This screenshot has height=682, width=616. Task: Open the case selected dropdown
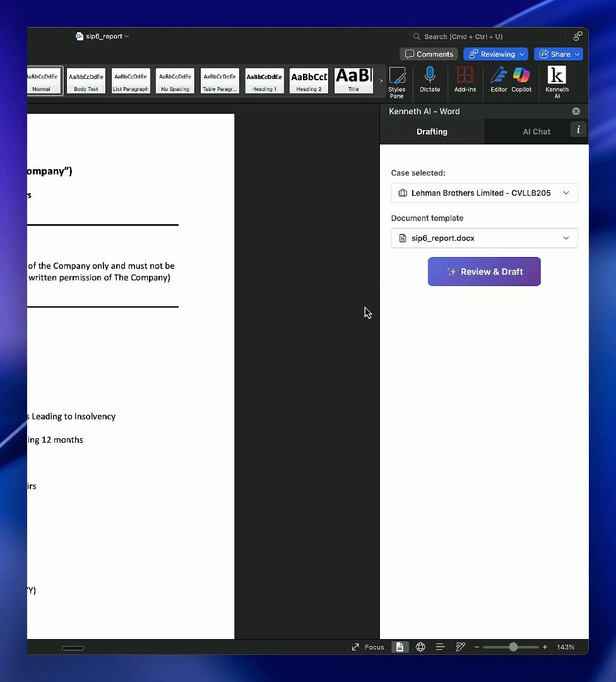[484, 193]
